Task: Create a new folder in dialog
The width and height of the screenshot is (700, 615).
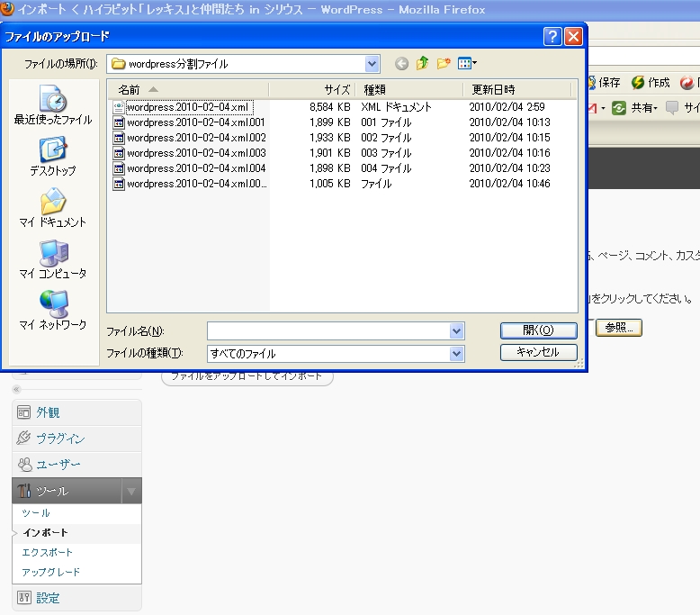Action: tap(444, 63)
